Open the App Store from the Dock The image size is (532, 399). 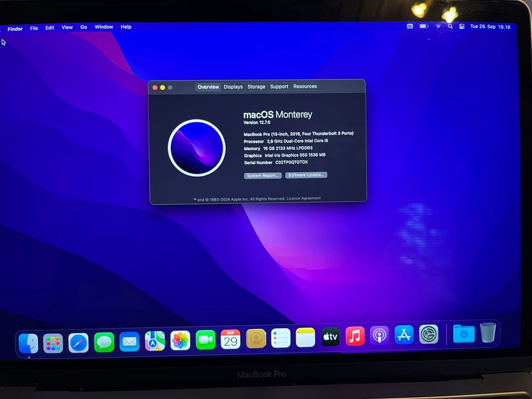tap(404, 335)
